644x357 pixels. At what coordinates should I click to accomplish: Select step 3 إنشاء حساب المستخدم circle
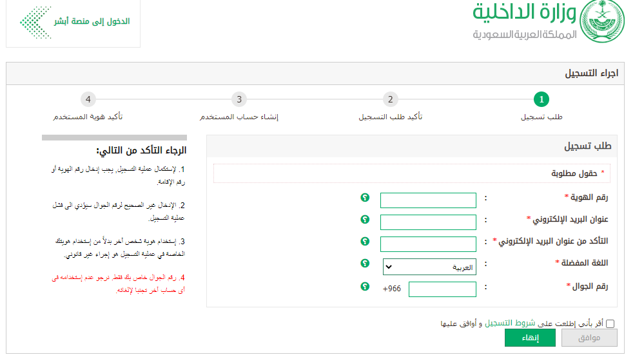pos(239,99)
